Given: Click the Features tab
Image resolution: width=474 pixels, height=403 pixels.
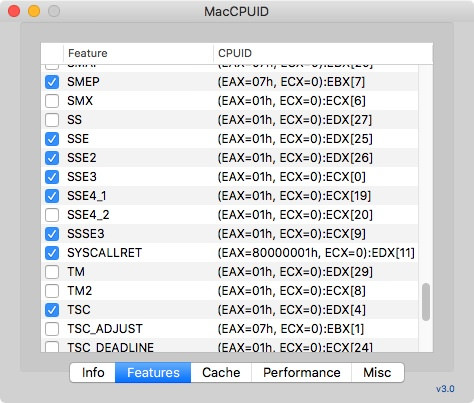Looking at the screenshot, I should click(x=153, y=373).
